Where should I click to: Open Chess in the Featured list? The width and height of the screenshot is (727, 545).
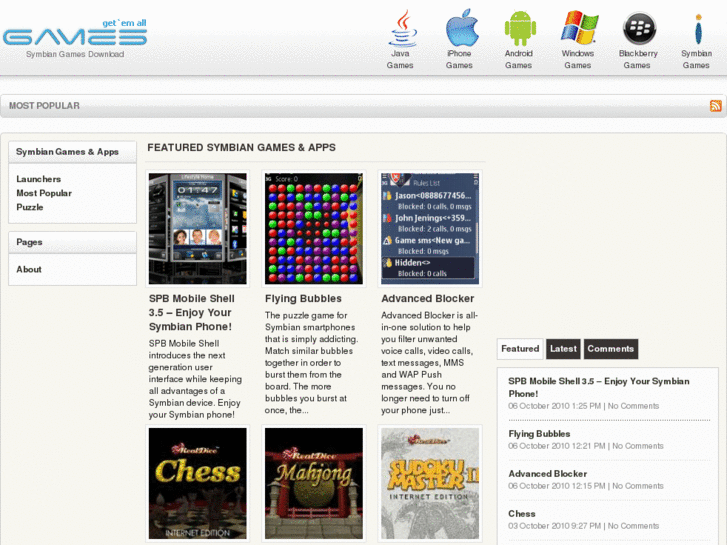(x=522, y=513)
